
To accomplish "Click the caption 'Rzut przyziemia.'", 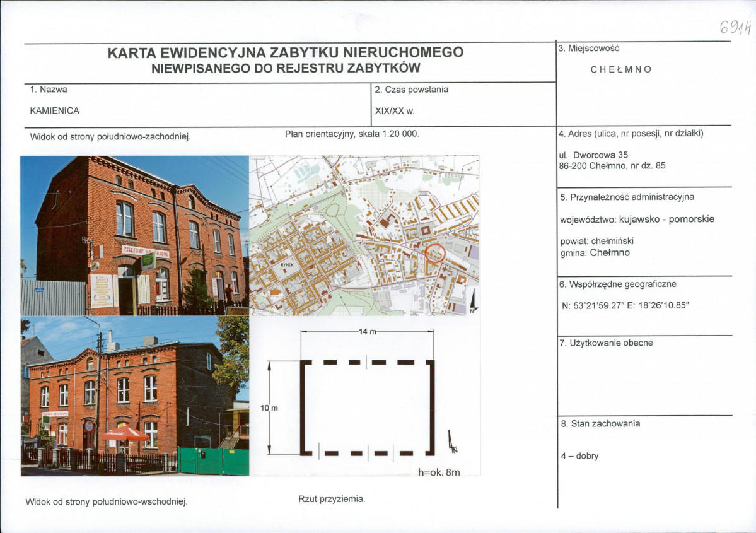I will click(332, 499).
